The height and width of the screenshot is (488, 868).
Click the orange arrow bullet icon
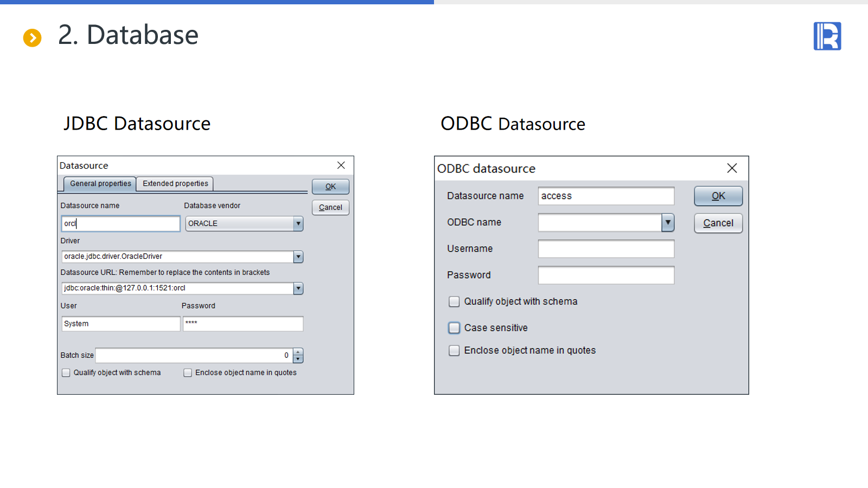tap(33, 38)
